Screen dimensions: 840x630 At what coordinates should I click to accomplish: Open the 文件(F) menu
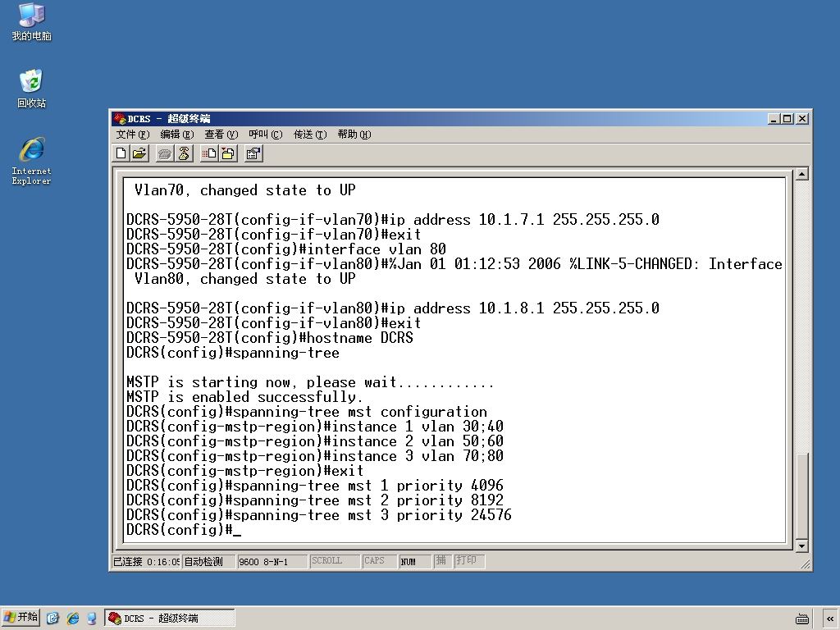coord(132,135)
